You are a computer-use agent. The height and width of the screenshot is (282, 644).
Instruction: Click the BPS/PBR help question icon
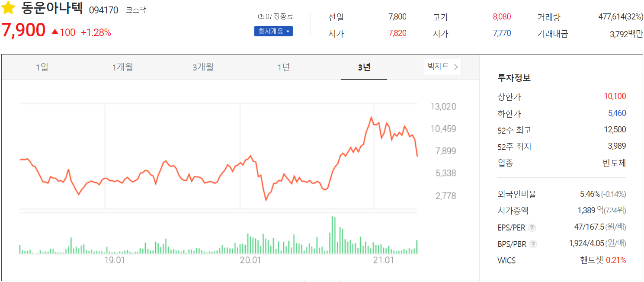point(533,244)
